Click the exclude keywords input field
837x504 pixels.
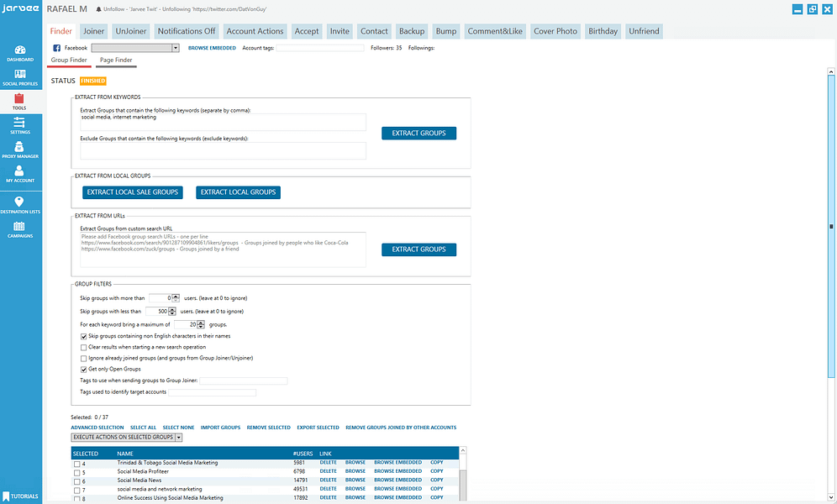pyautogui.click(x=224, y=150)
